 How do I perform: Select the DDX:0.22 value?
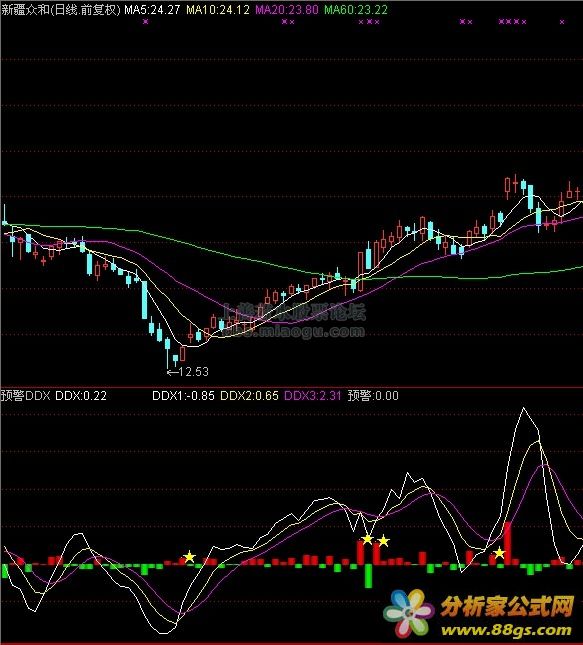coord(81,396)
